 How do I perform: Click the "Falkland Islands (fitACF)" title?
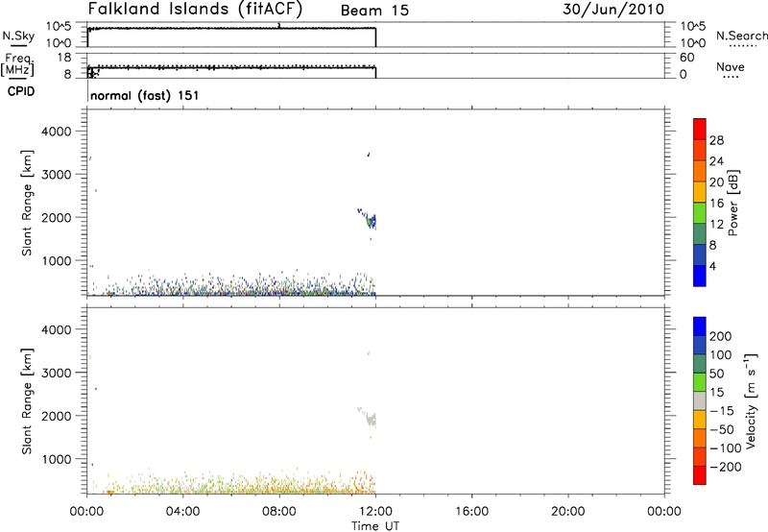click(x=195, y=10)
